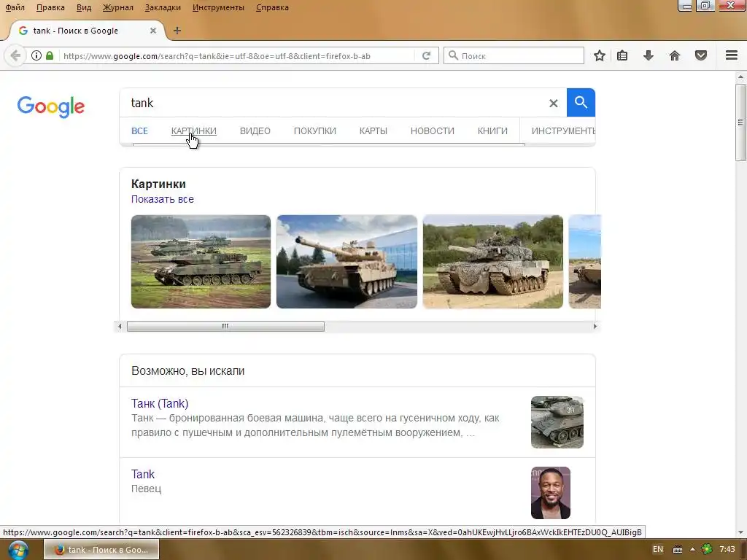Open the Вид menu
Viewport: 747px width, 560px height.
point(84,7)
